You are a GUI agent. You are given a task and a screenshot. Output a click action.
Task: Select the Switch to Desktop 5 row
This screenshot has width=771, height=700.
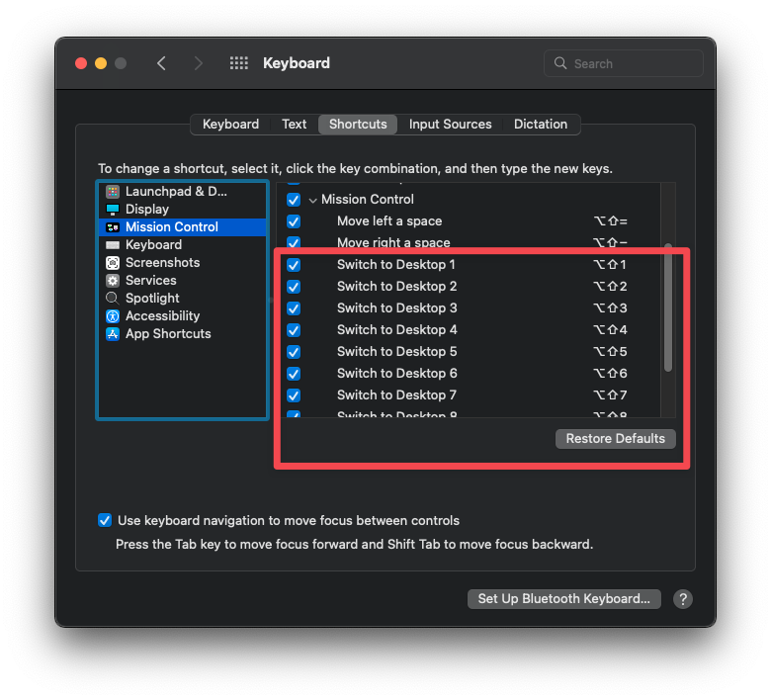470,352
